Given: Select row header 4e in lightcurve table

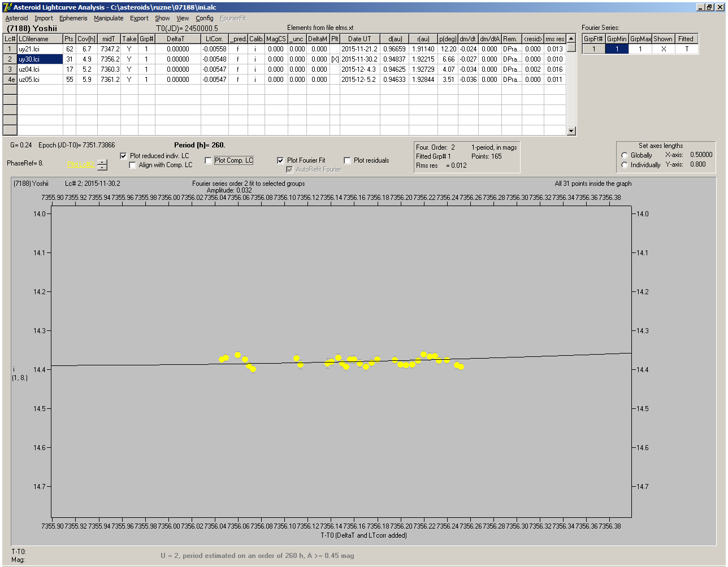Looking at the screenshot, I should point(10,80).
